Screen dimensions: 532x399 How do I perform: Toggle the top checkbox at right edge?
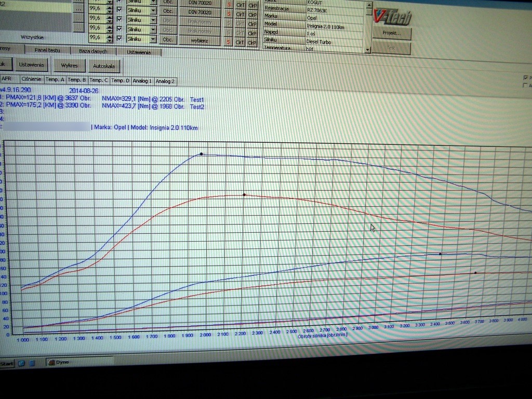coord(526,77)
